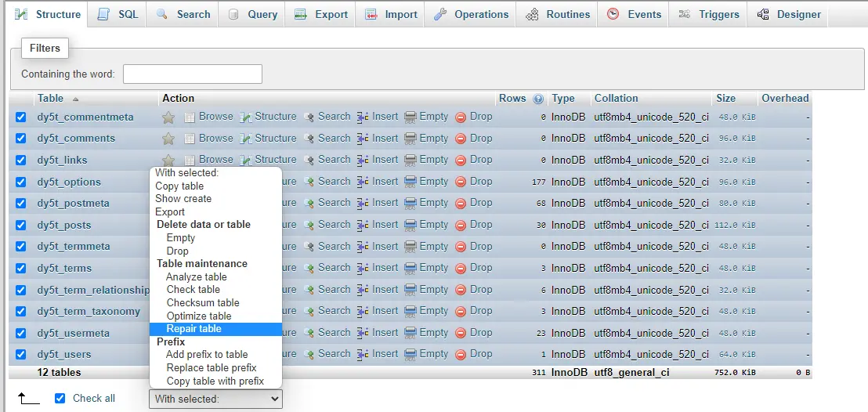
Task: Toggle the Check all checkbox
Action: pyautogui.click(x=60, y=398)
